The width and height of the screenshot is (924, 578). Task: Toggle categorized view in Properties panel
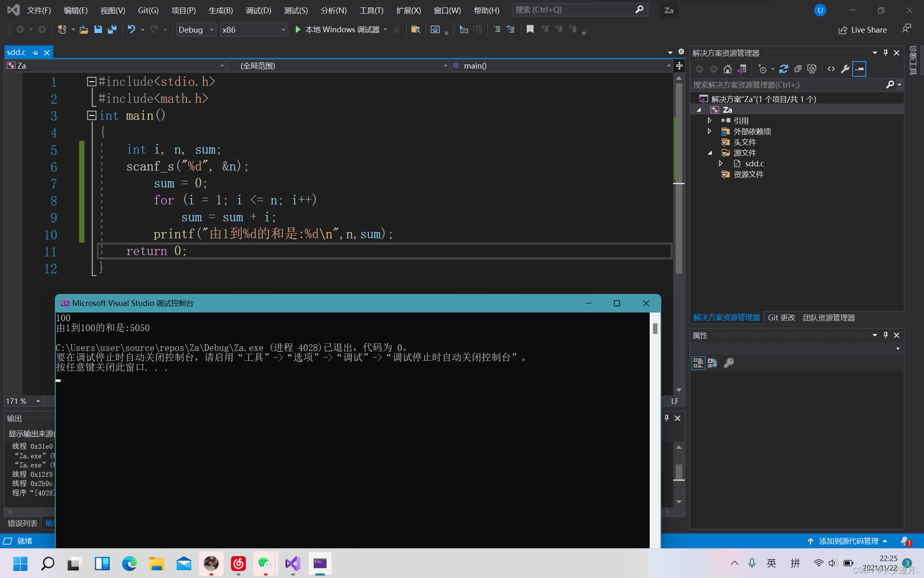tap(698, 363)
